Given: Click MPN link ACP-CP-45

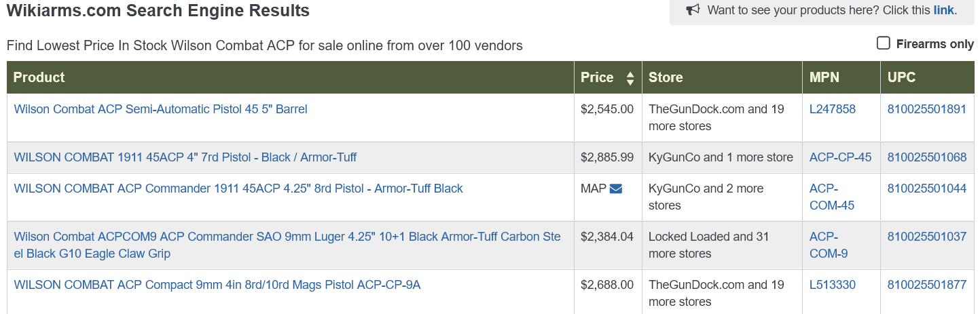Looking at the screenshot, I should [x=840, y=157].
